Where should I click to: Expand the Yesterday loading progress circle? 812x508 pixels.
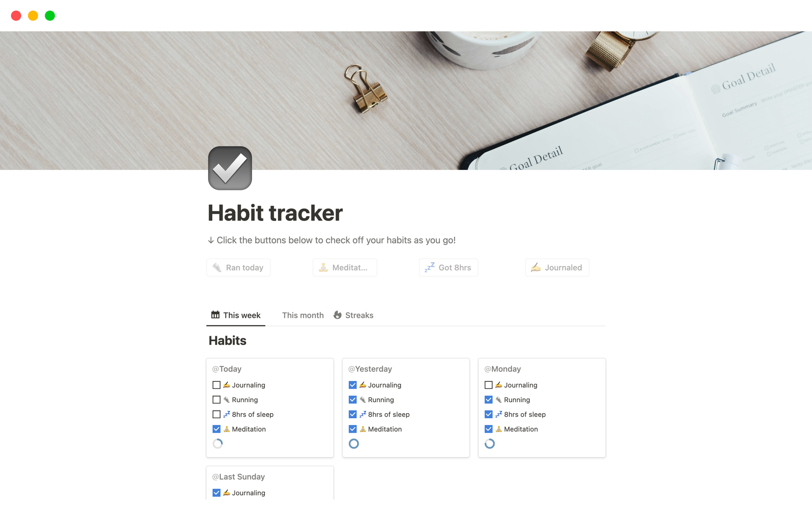pos(353,444)
